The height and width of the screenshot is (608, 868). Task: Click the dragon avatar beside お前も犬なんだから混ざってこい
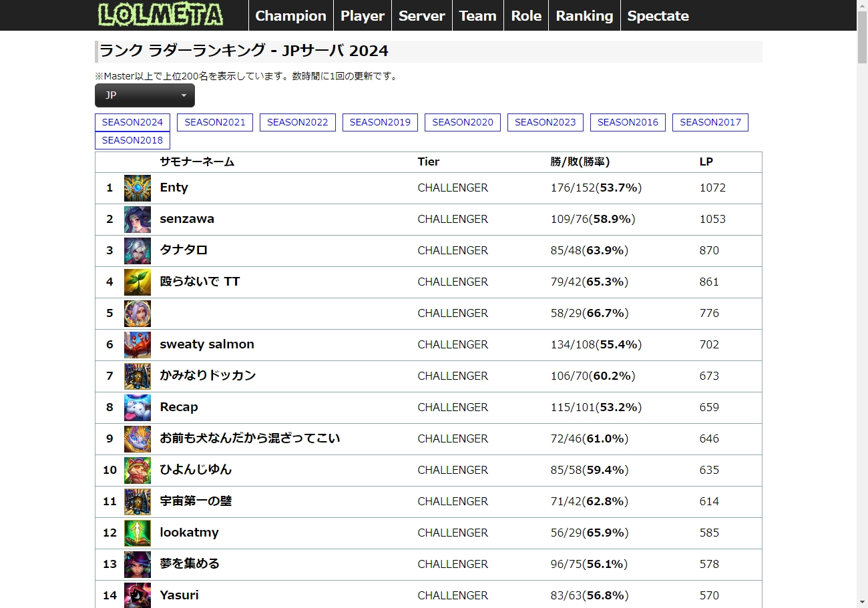tap(138, 438)
